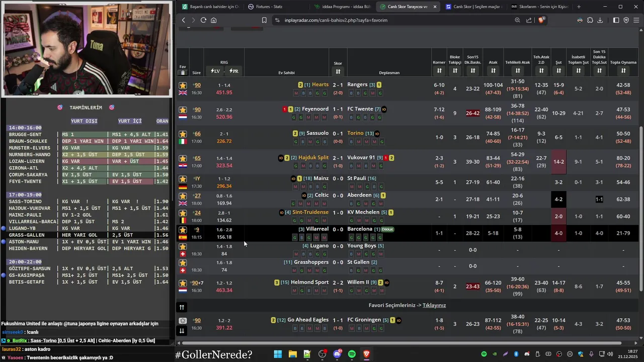
Task: Sort by Son15 Dk.Baskı column
Action: tap(472, 71)
